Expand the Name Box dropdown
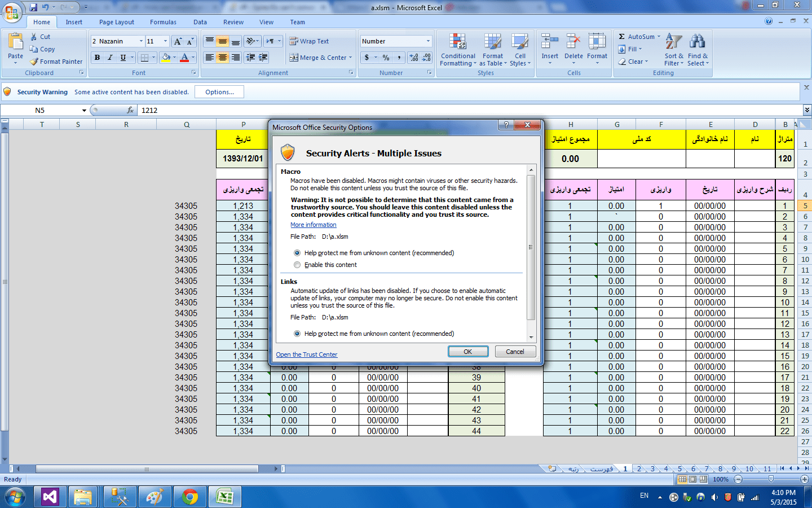The width and height of the screenshot is (812, 508). 84,110
